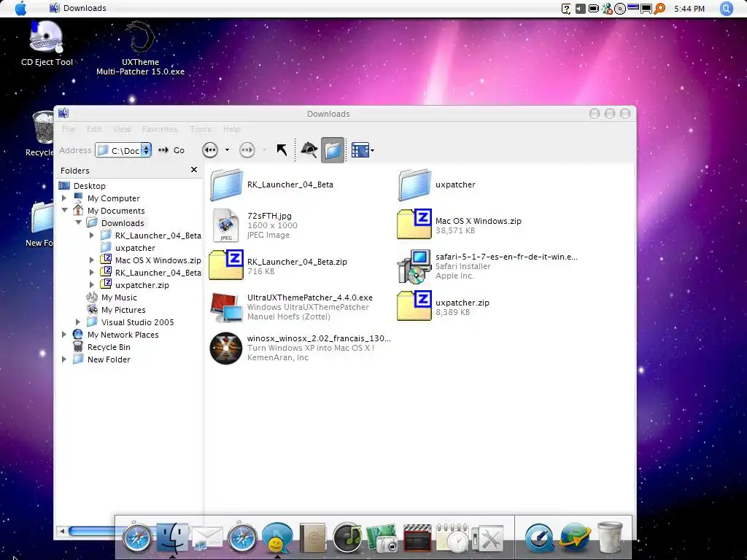Open the View menu
This screenshot has height=560, width=747.
pos(122,129)
